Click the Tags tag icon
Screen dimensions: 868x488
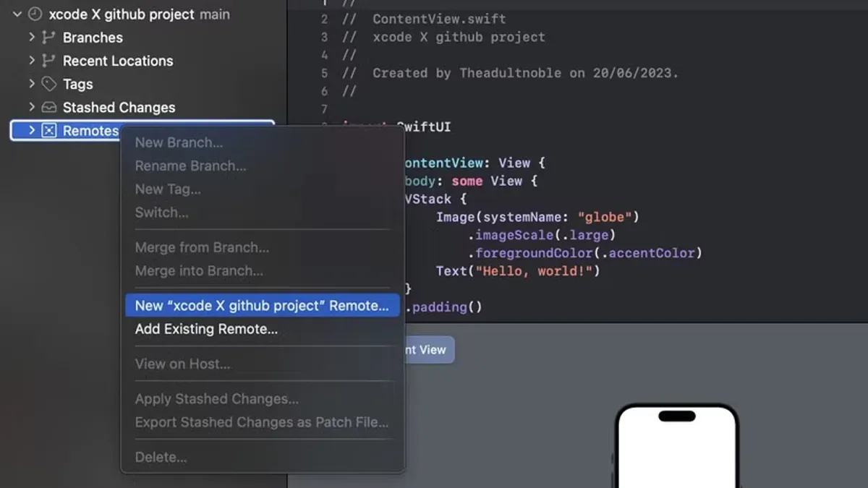(48, 84)
